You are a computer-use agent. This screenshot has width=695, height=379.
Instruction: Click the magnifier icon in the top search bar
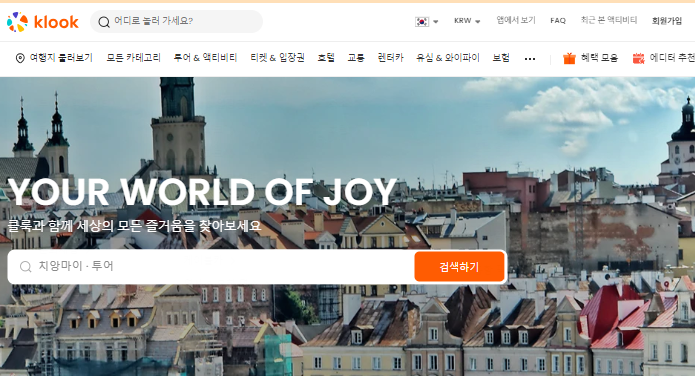coord(104,22)
